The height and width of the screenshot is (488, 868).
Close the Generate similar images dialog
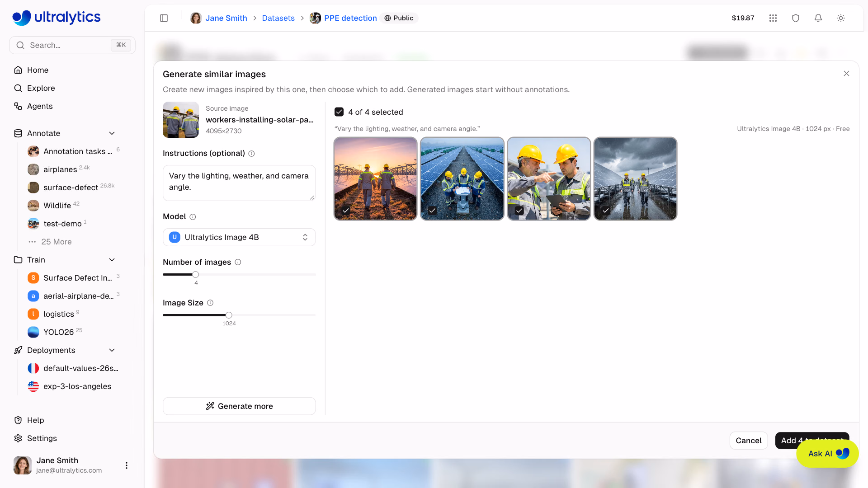(x=846, y=74)
